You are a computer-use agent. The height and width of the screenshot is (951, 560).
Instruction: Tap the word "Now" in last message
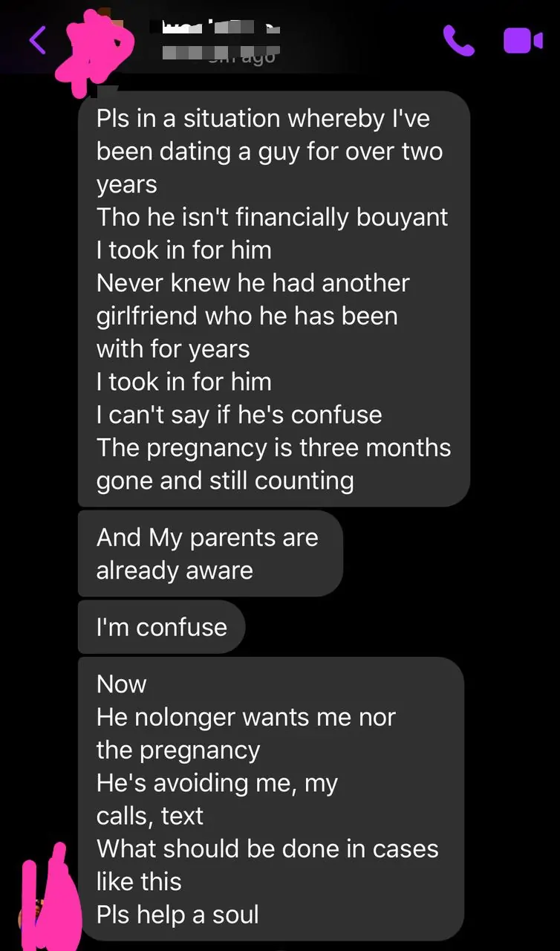pos(122,684)
